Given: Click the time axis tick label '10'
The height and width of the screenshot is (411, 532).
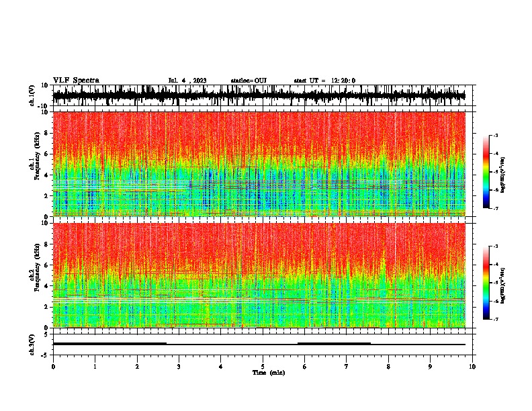Looking at the screenshot, I should (472, 367).
